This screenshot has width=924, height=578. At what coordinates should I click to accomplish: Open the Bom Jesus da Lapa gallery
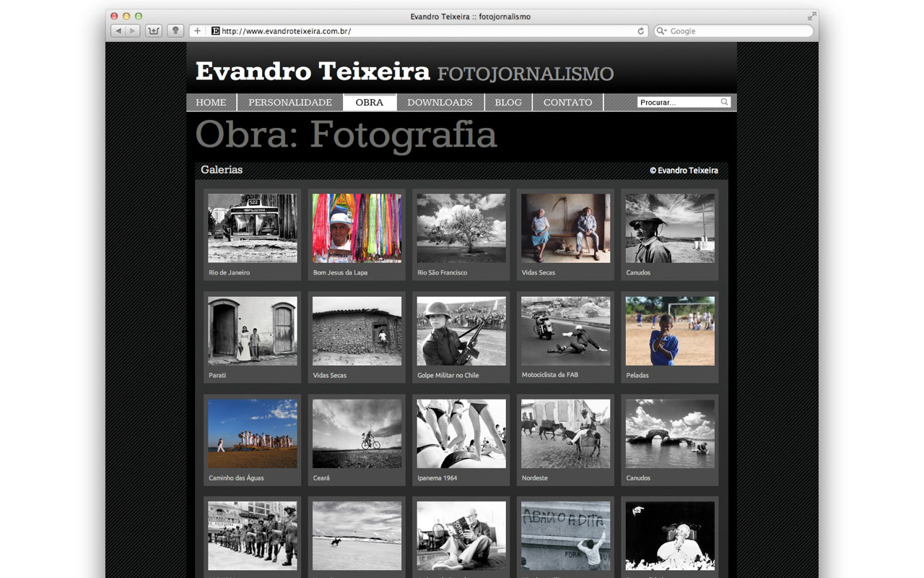click(x=357, y=228)
